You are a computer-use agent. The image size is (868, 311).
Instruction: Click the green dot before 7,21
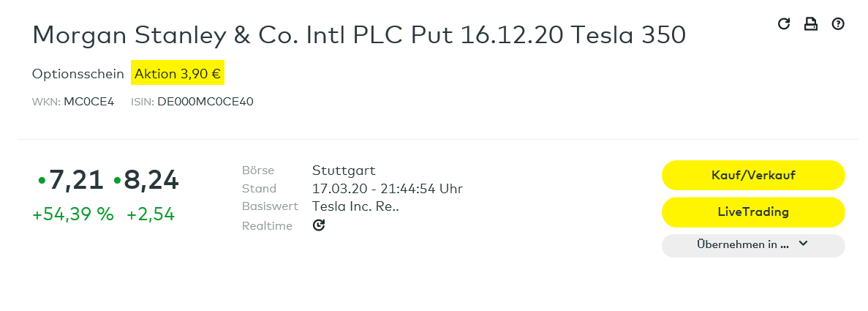tap(42, 179)
